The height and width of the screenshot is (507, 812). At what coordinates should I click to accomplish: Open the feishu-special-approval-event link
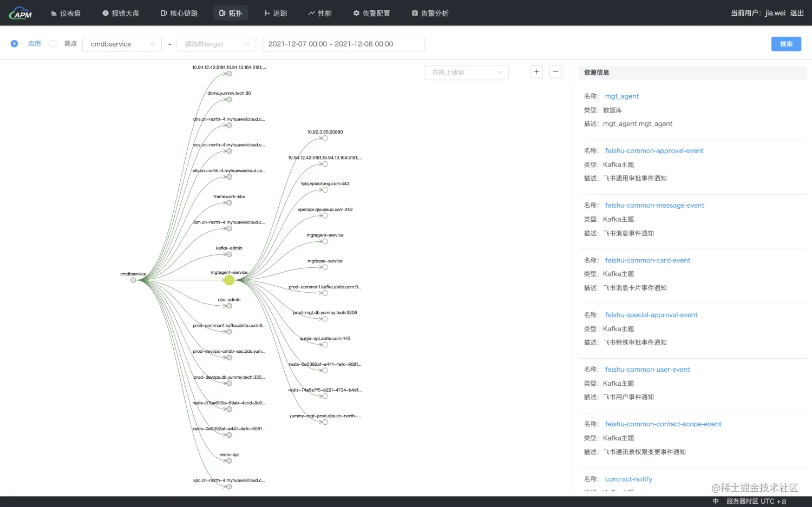point(651,315)
